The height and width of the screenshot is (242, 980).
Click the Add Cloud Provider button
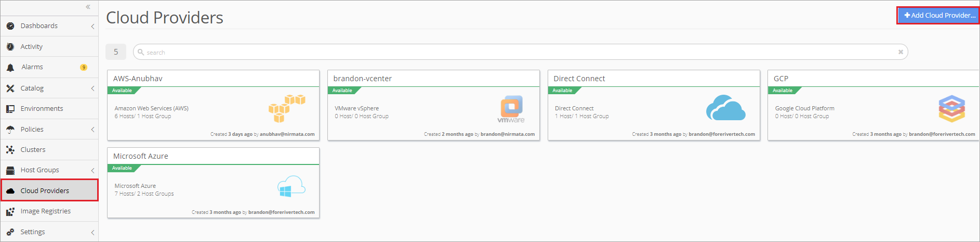pos(939,16)
